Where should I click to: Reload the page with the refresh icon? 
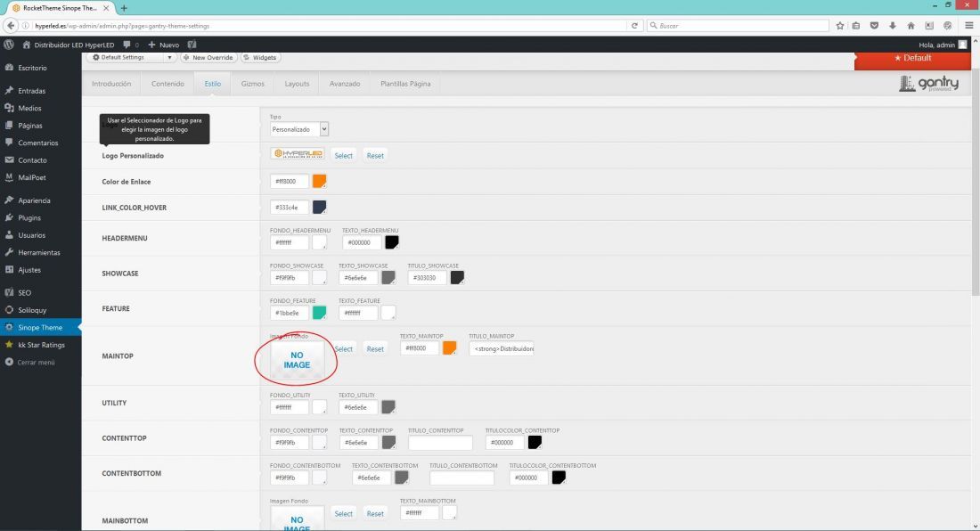[x=634, y=26]
